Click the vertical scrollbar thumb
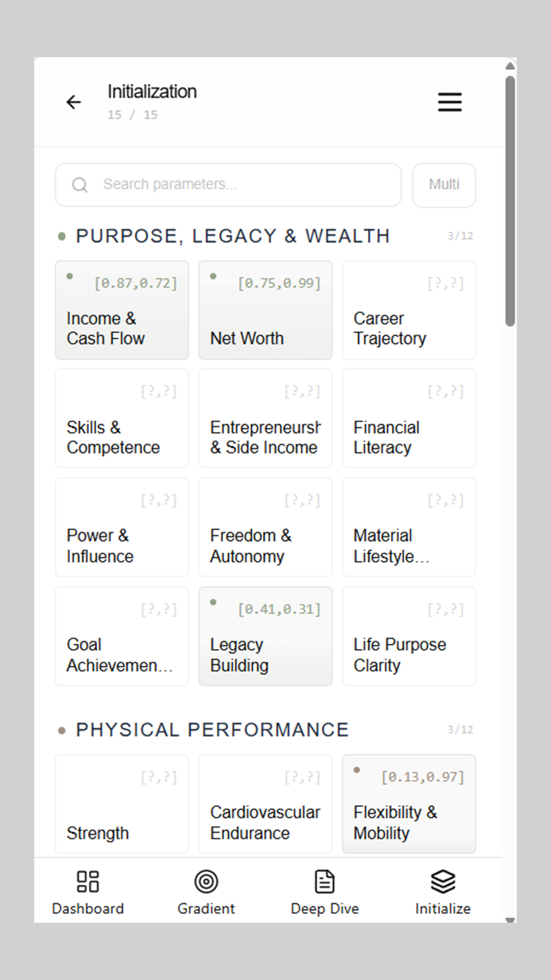The image size is (551, 980). click(x=510, y=201)
